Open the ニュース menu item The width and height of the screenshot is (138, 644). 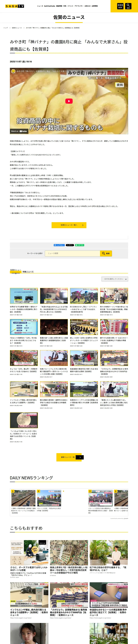click(40, 6)
